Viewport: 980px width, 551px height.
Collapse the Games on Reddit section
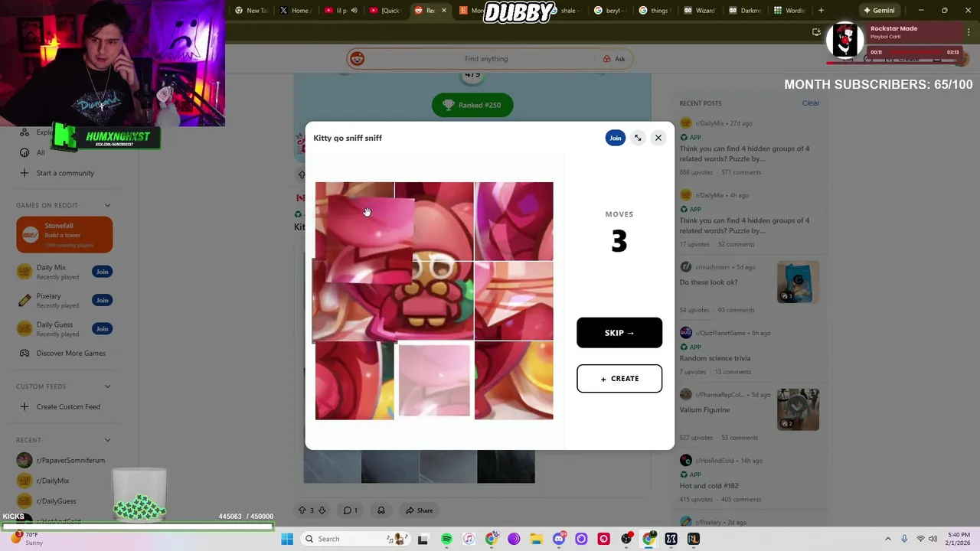pos(107,205)
